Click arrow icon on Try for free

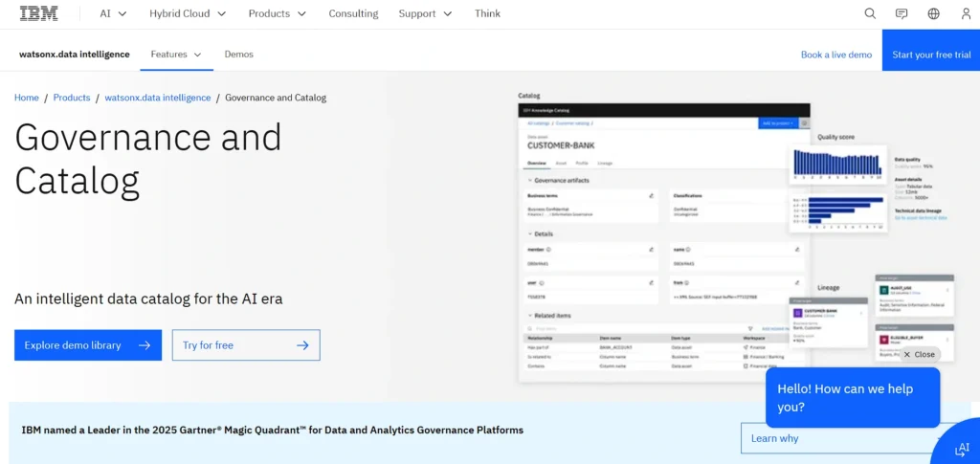[302, 345]
